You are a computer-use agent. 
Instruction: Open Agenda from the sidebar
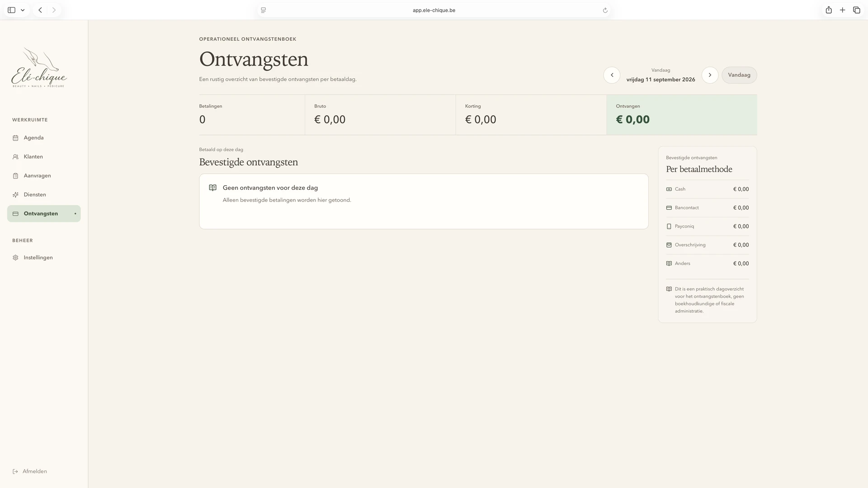44,138
